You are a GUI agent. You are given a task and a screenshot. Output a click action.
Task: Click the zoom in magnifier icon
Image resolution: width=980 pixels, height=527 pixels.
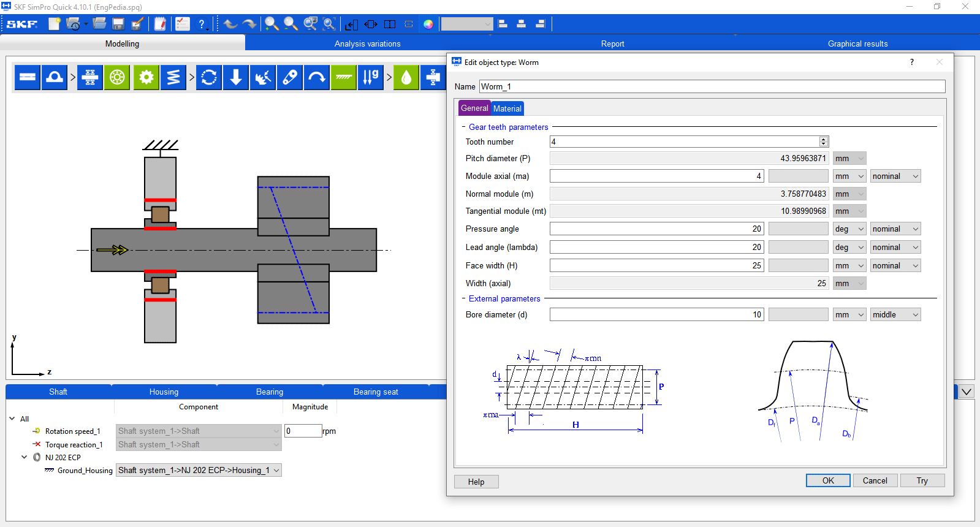click(272, 24)
